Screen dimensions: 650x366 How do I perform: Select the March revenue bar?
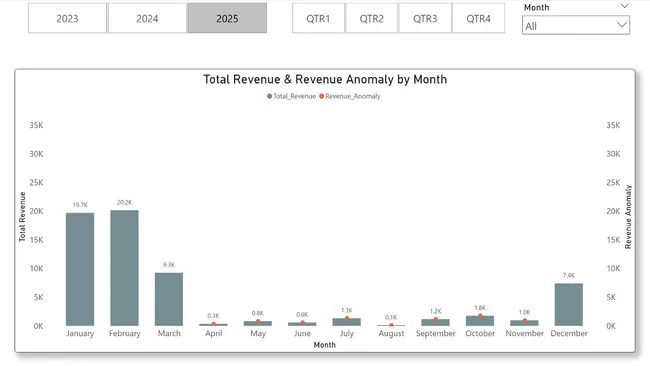tap(169, 299)
